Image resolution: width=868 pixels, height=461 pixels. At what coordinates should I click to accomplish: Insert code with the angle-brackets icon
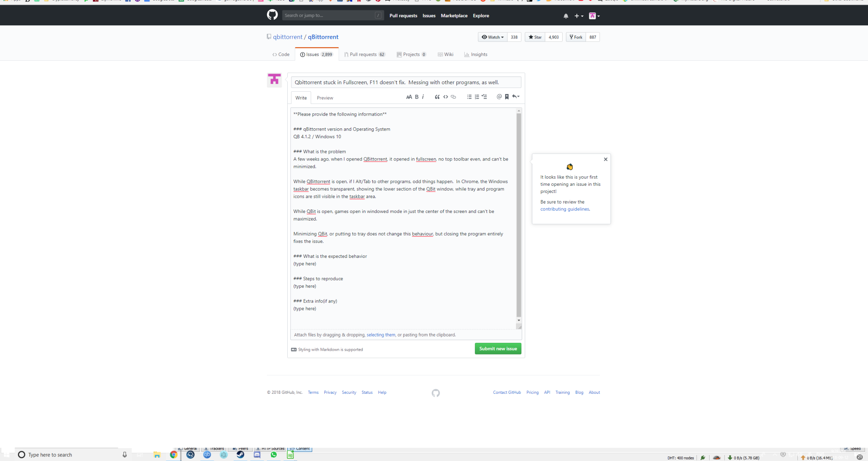(446, 97)
